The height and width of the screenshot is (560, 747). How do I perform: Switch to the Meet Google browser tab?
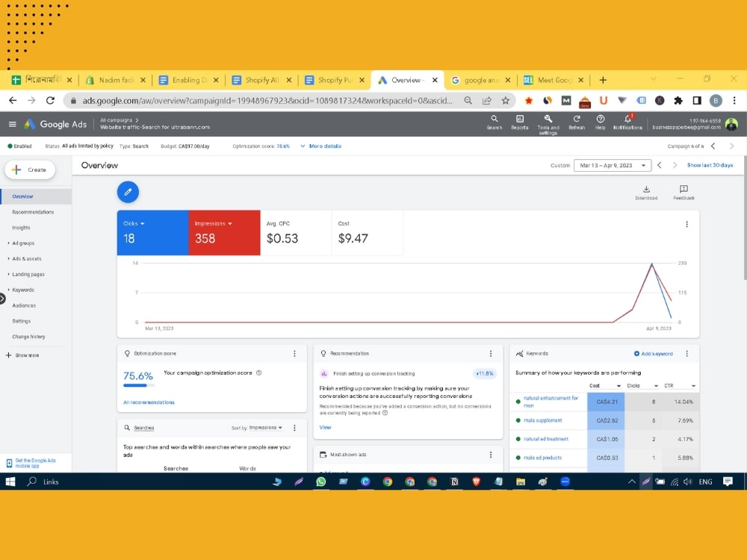point(554,80)
